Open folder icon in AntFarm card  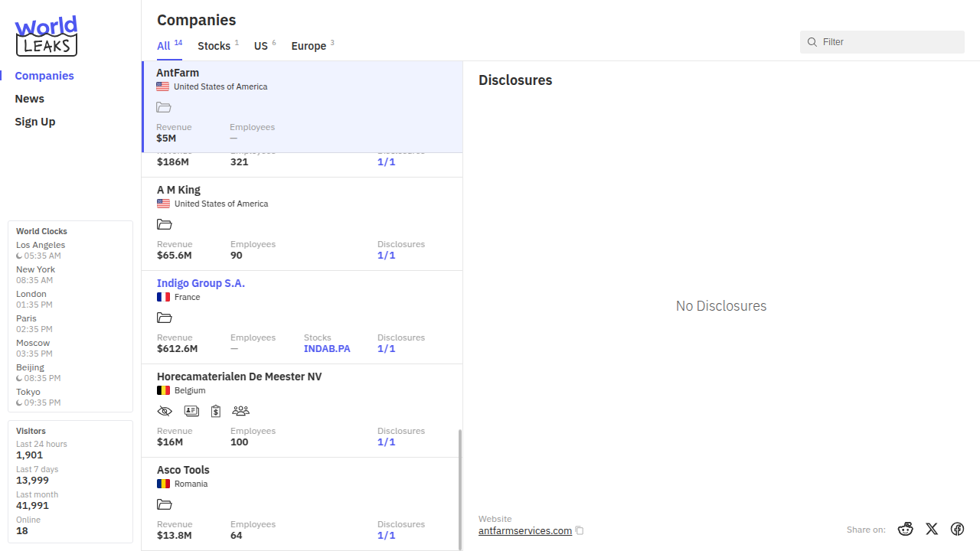click(x=163, y=108)
